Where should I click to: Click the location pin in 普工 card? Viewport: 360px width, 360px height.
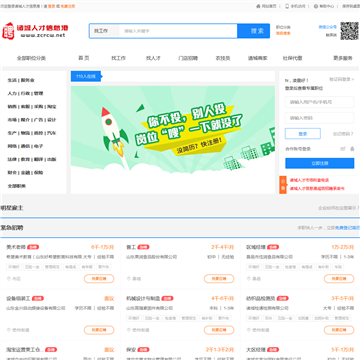click(x=128, y=279)
